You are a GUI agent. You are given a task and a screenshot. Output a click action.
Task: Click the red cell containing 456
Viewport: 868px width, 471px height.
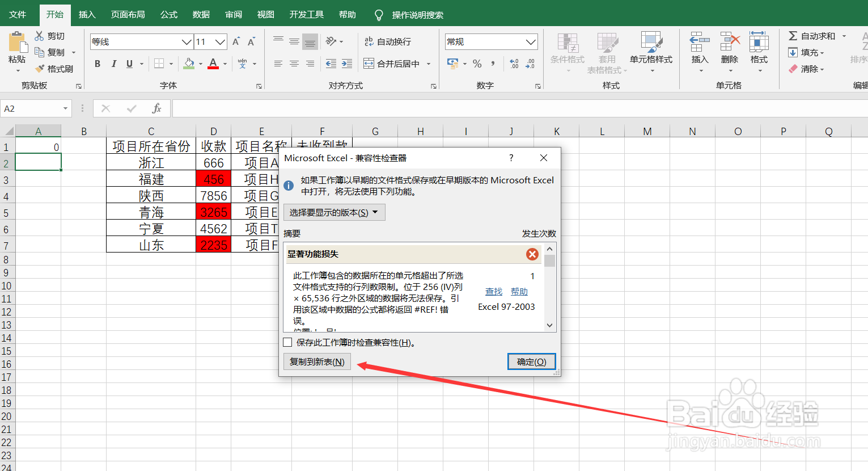point(213,179)
